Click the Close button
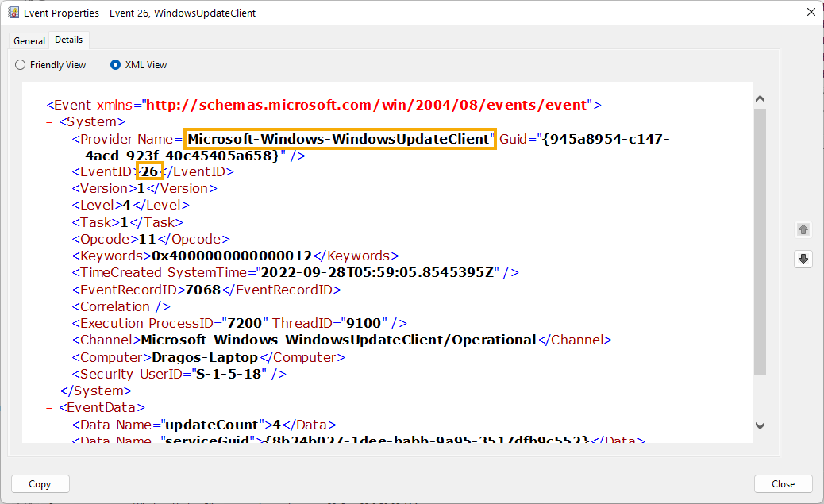 783,484
